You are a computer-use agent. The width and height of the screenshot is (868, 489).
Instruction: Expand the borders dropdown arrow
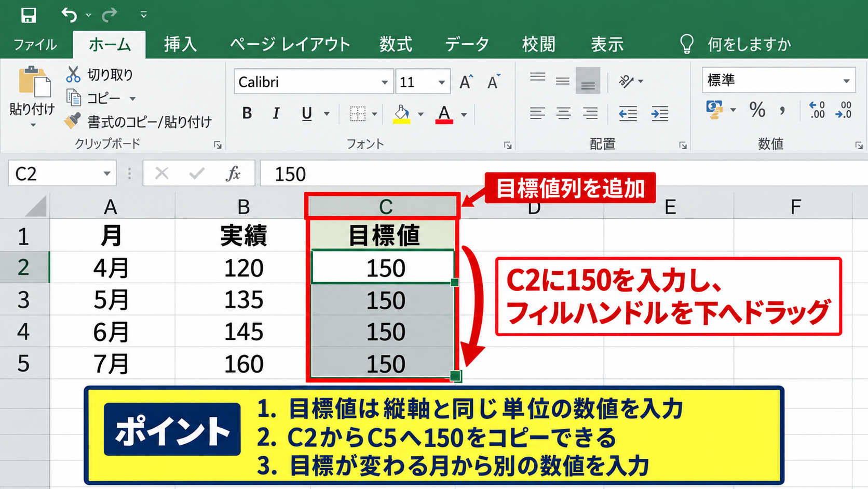(374, 114)
